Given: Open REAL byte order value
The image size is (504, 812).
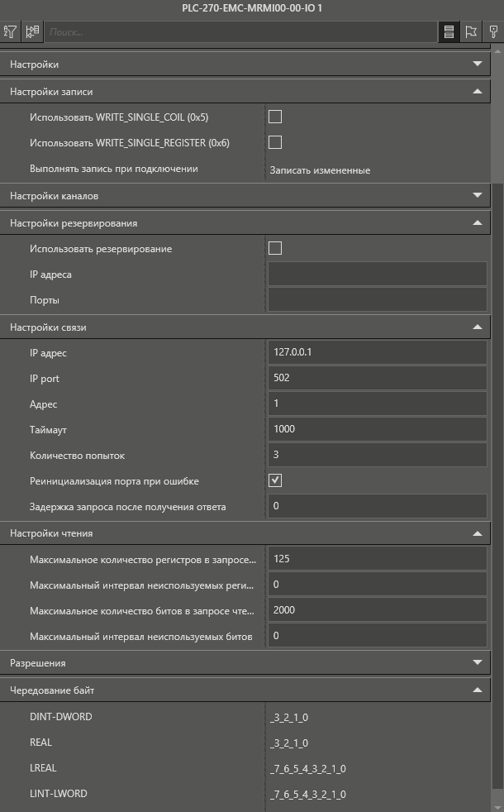Looking at the screenshot, I should click(x=289, y=743).
